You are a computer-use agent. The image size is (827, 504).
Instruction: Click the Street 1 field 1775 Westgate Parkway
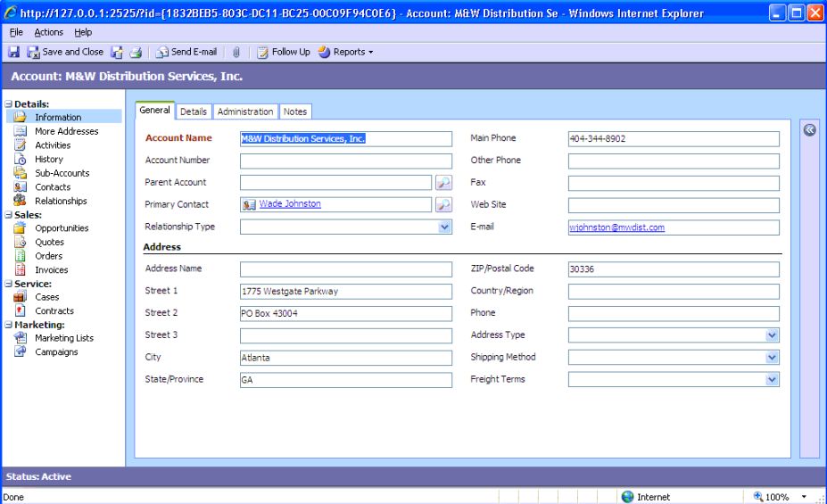346,291
